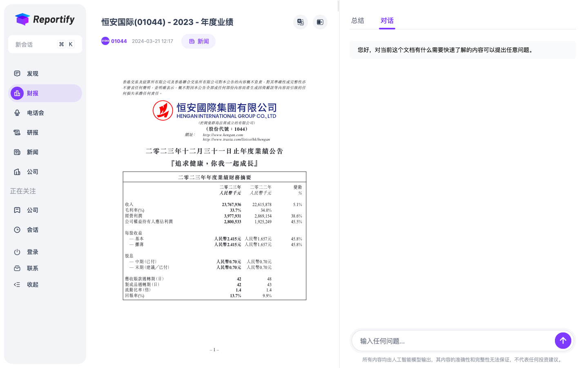Viewport: 588px width, 368px height.
Task: Open 新闻 in the sidebar
Action: pyautogui.click(x=45, y=152)
